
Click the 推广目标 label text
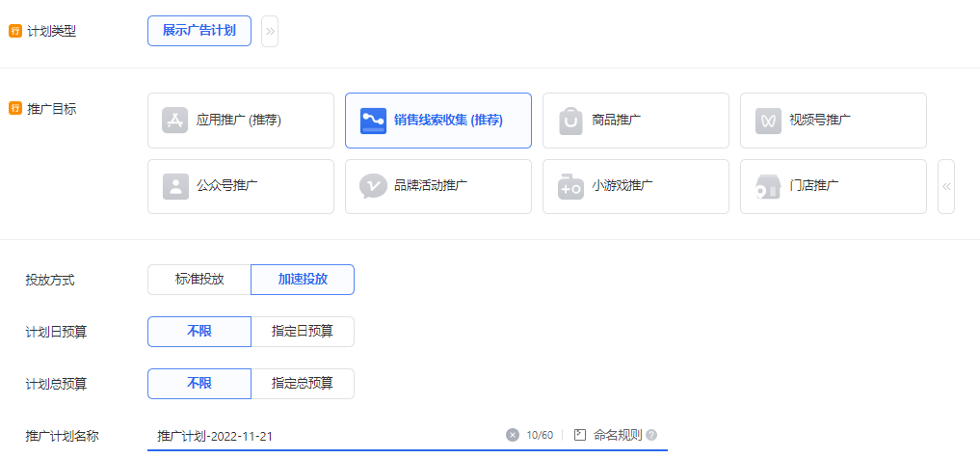(52, 108)
